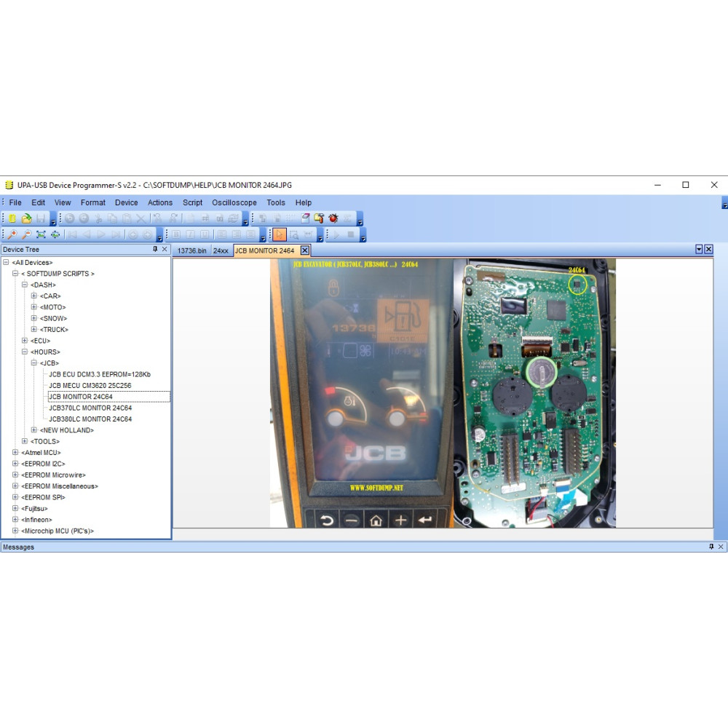
Task: Select JCB380LC MONITOR 24C64 item
Action: 90,419
